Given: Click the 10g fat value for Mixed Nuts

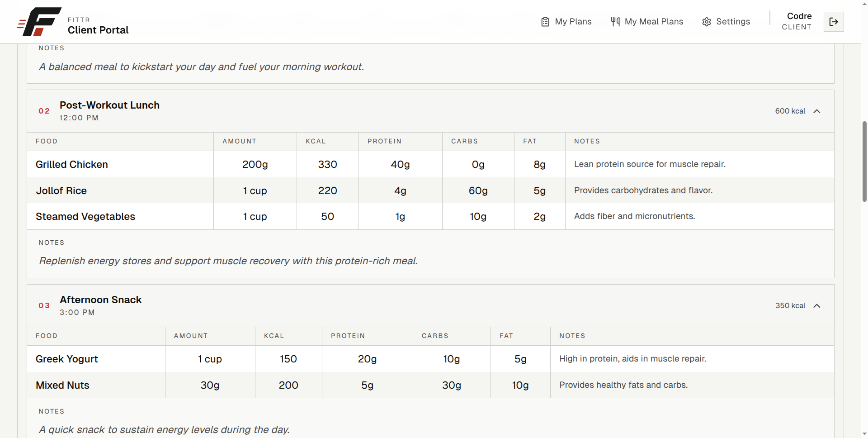Looking at the screenshot, I should click(x=520, y=385).
